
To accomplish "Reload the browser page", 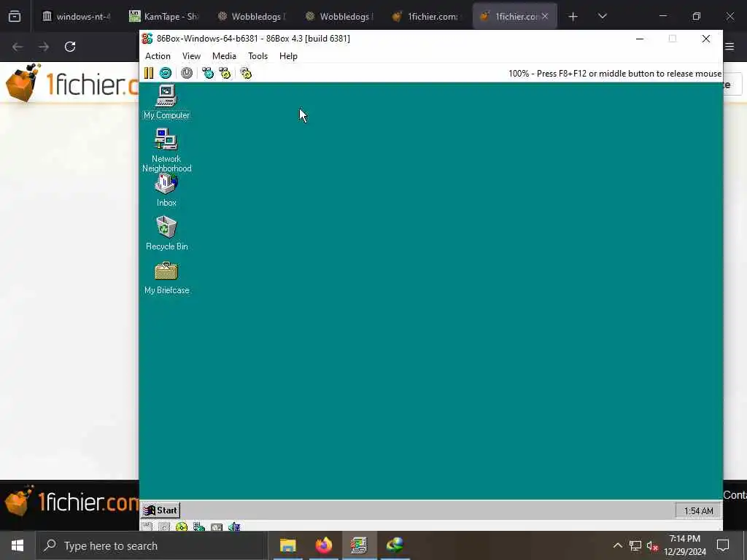I will click(70, 47).
